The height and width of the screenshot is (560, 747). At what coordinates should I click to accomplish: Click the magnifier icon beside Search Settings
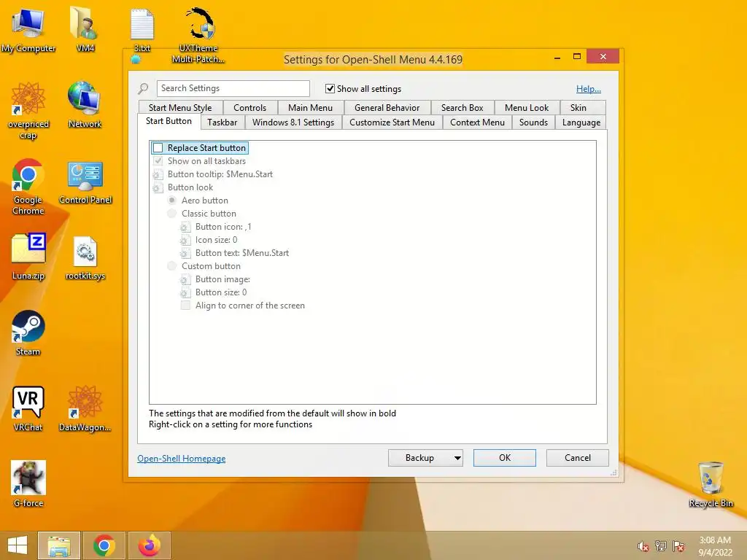[x=144, y=88]
